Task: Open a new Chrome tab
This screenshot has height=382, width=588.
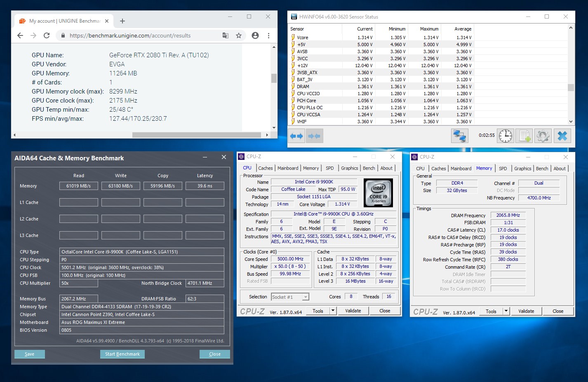Action: point(122,21)
